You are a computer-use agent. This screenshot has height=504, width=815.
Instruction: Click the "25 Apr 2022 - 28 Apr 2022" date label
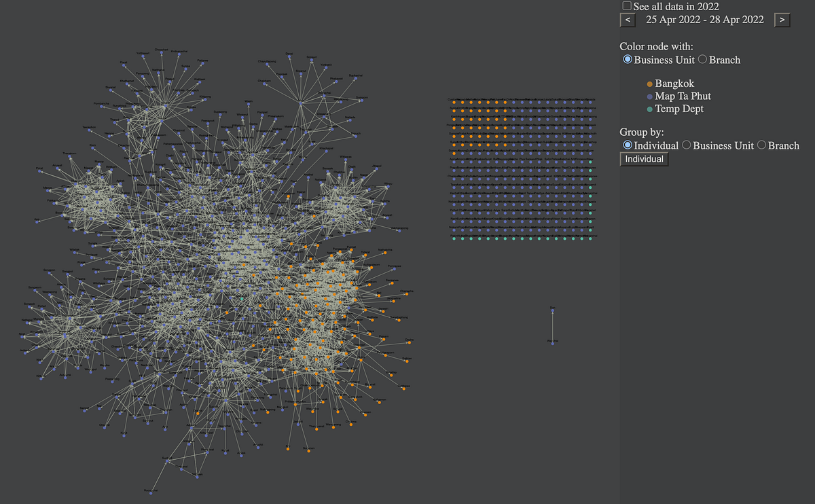click(705, 20)
